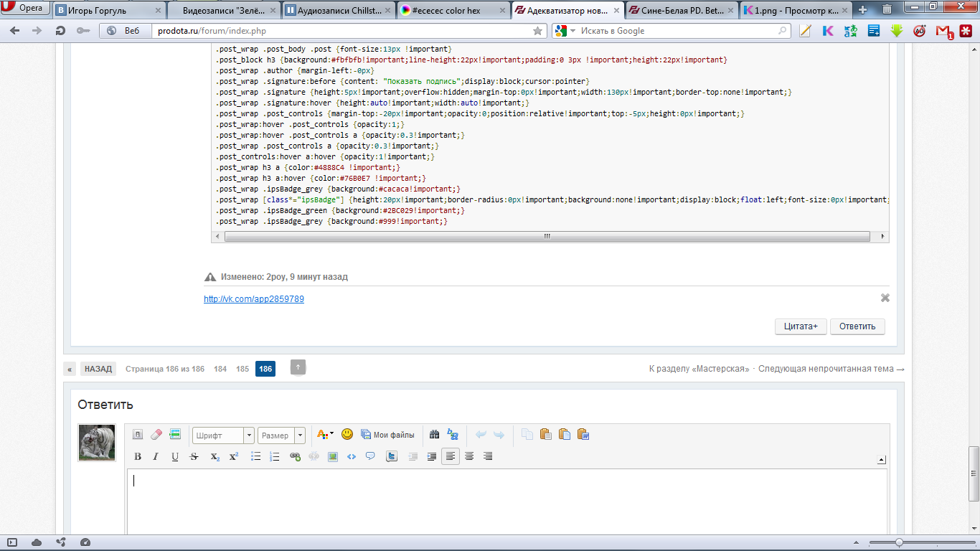
Task: Toggle bold formatting in the reply editor
Action: (x=138, y=456)
